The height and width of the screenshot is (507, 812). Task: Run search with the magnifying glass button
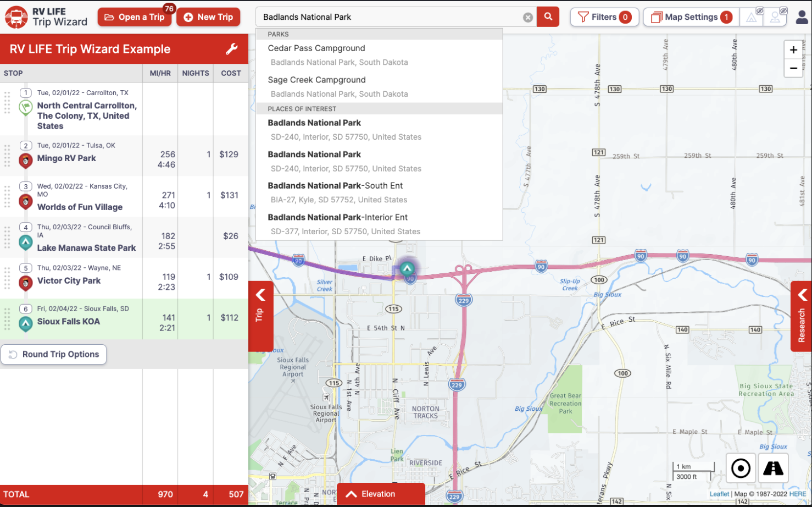(x=548, y=17)
